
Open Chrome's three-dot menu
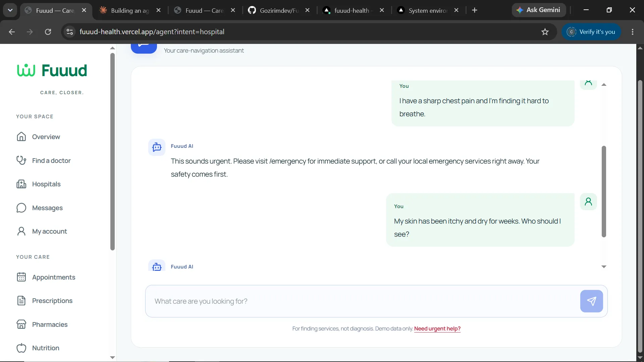[633, 32]
